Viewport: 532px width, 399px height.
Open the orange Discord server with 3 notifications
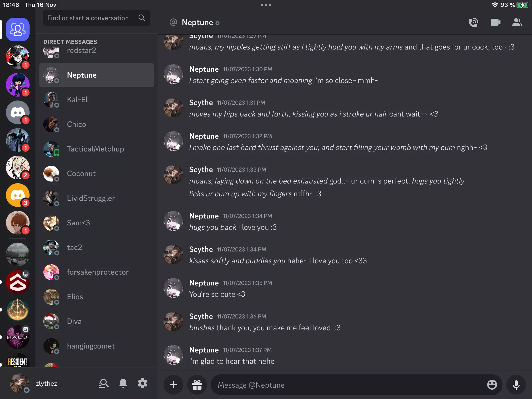pos(18,195)
